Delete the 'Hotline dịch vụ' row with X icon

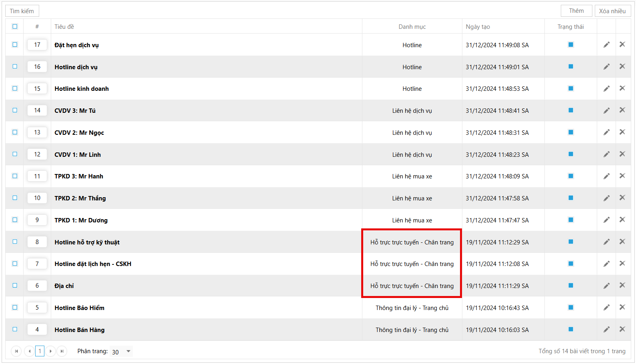point(622,66)
